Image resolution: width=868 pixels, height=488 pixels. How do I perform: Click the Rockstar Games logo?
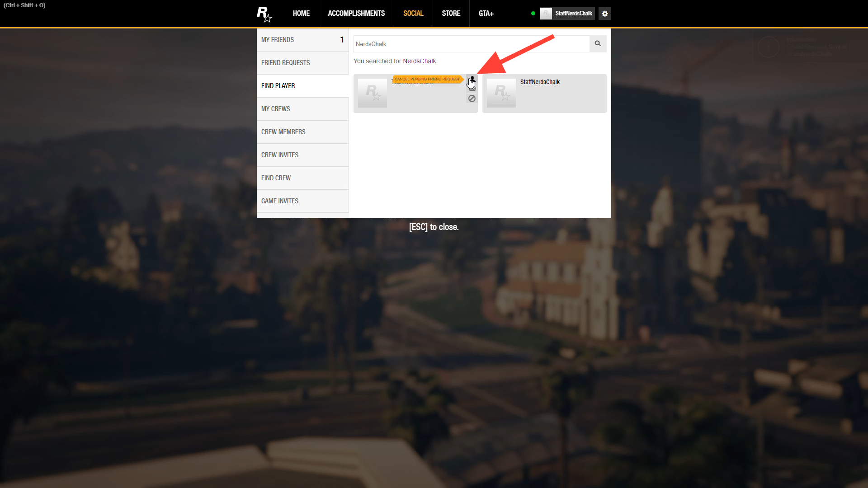pos(264,14)
